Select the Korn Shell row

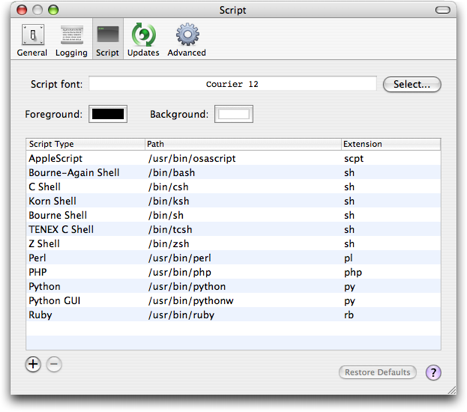pyautogui.click(x=233, y=201)
